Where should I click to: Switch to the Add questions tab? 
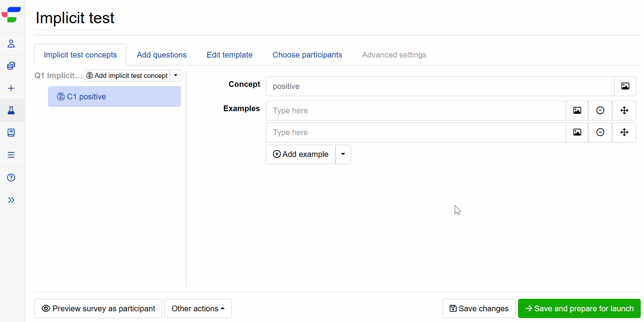pos(162,55)
